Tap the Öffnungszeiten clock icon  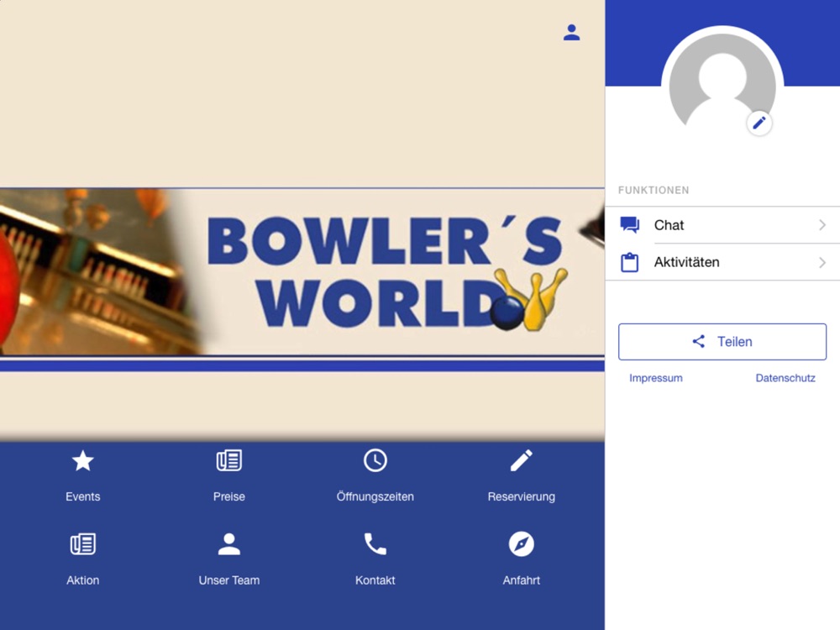click(x=375, y=460)
